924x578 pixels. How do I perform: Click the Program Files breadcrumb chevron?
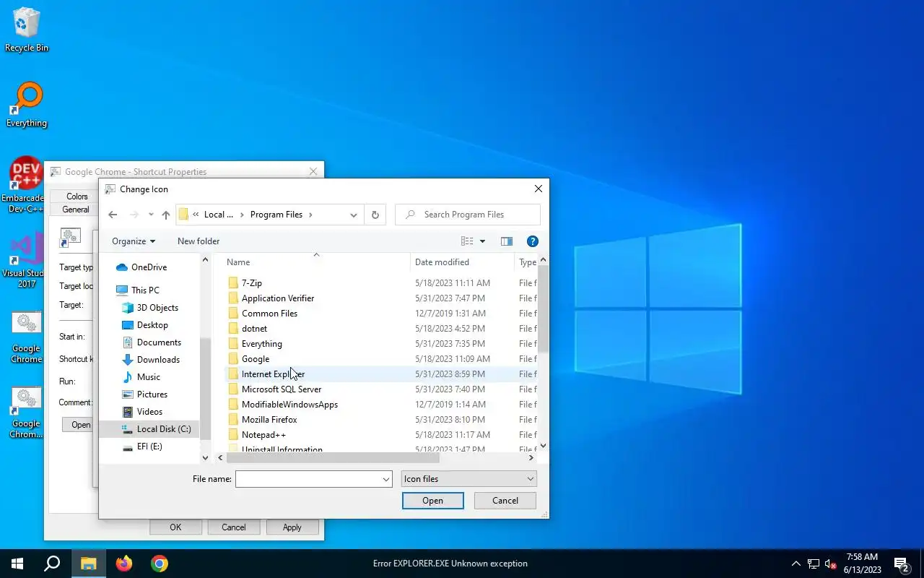(x=310, y=215)
